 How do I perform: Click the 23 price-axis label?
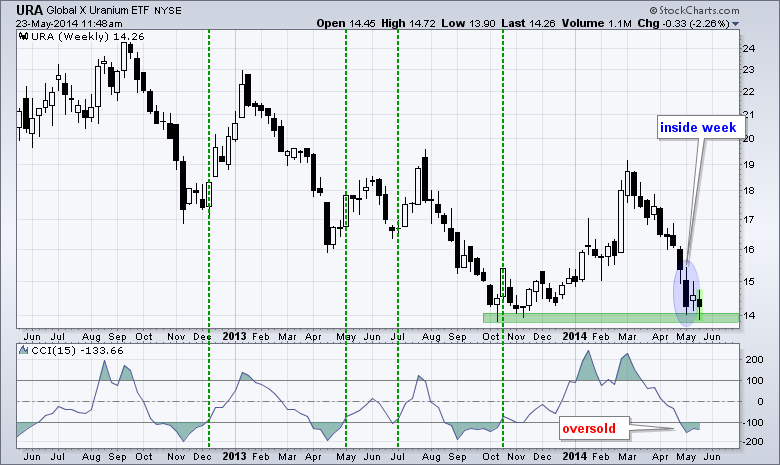[749, 70]
